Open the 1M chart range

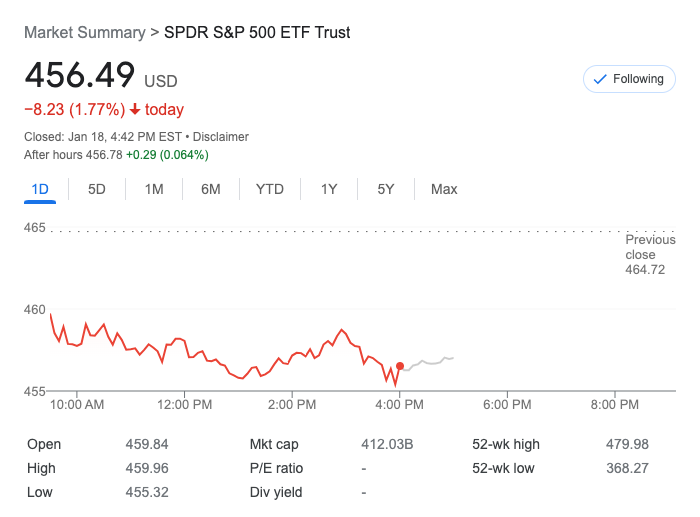(x=154, y=189)
